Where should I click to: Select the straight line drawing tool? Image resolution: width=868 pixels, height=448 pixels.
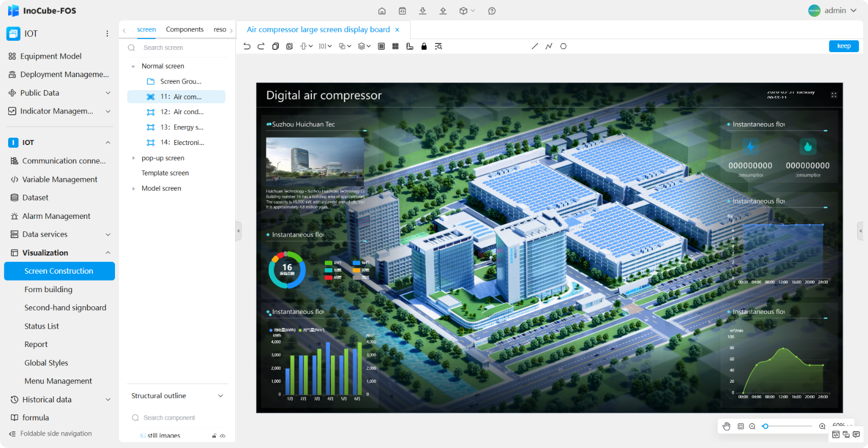coord(534,46)
